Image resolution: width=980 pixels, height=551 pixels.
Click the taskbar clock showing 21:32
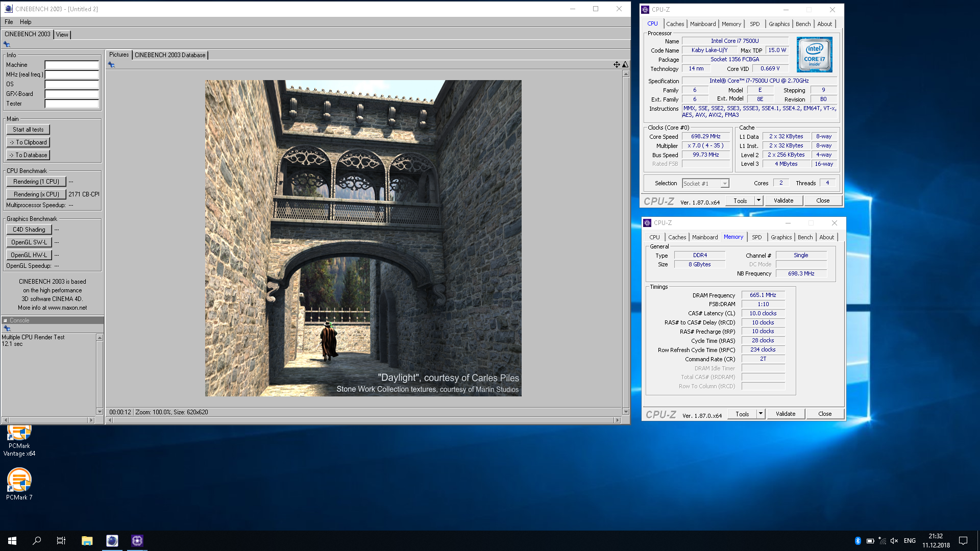[936, 541]
